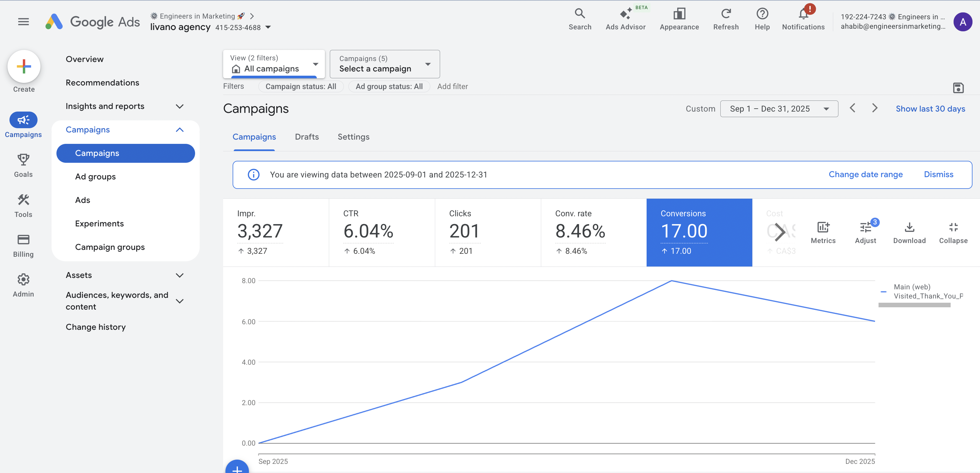Click the Download chart icon
This screenshot has width=980, height=473.
click(x=909, y=232)
